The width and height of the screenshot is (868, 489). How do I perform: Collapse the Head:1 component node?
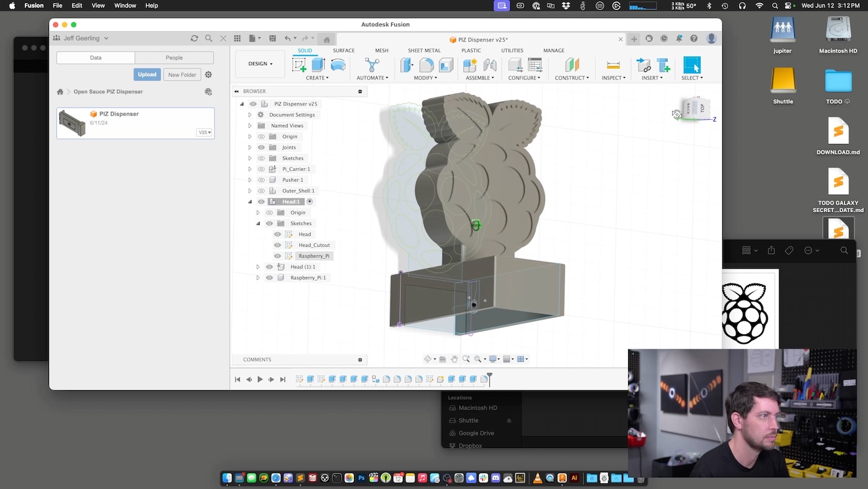pos(250,202)
